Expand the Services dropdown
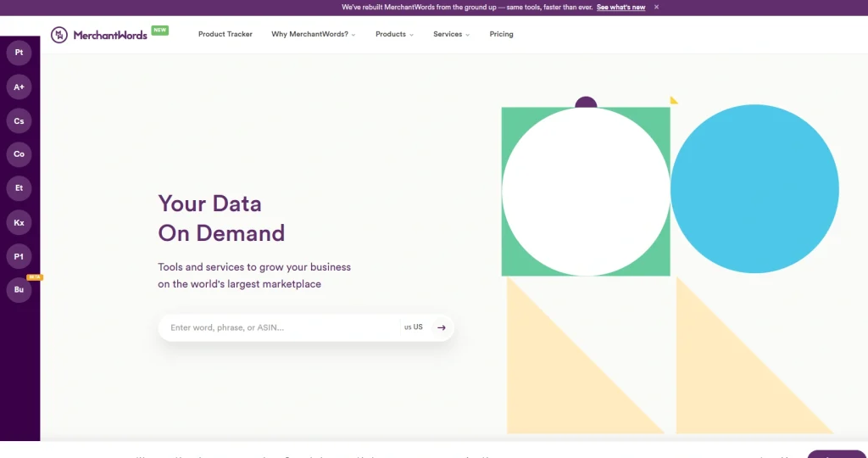 [x=451, y=34]
